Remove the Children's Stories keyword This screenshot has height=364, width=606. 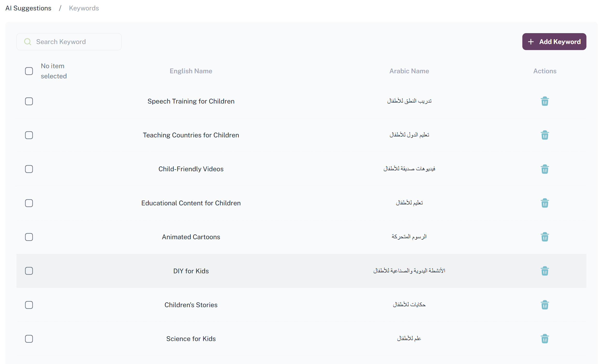click(544, 305)
